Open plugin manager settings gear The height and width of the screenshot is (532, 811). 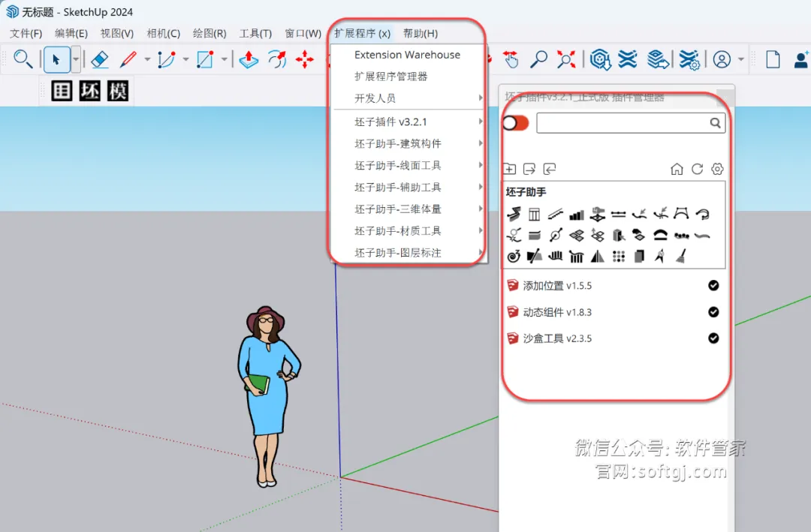717,169
